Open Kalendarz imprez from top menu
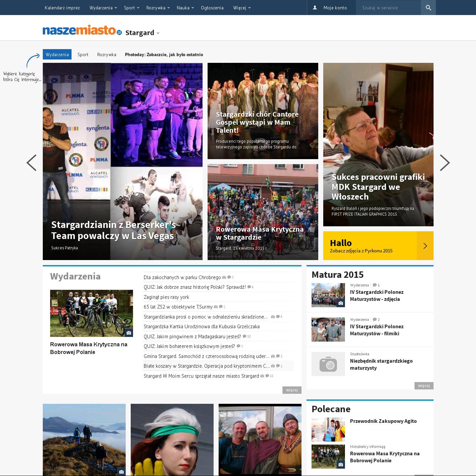 [x=62, y=8]
